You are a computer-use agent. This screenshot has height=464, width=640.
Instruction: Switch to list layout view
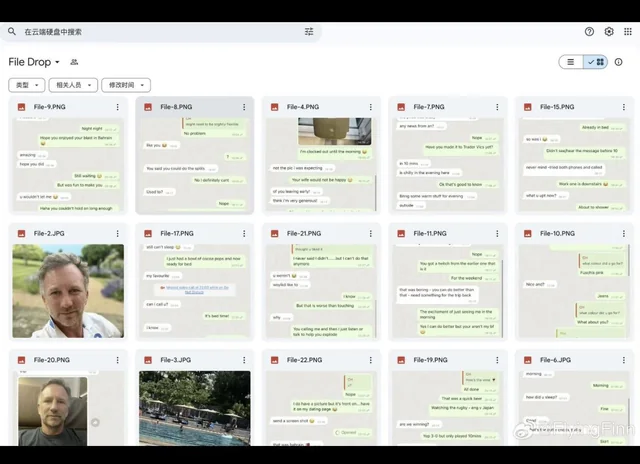tap(571, 62)
